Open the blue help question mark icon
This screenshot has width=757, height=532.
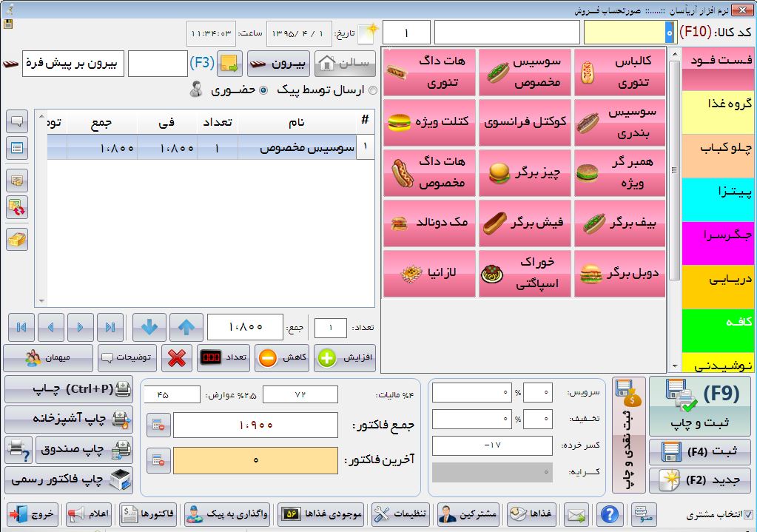(x=609, y=515)
